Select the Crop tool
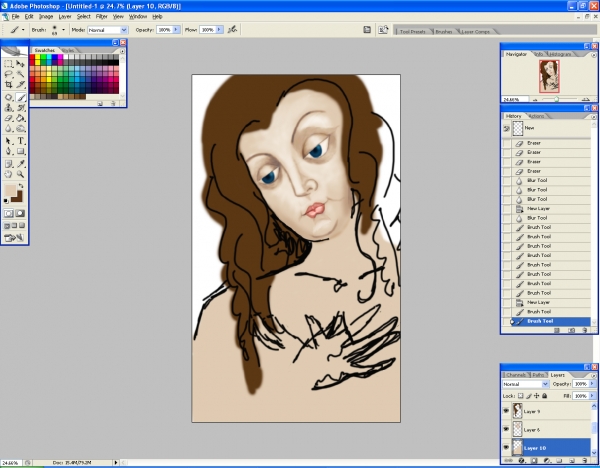This screenshot has height=468, width=600. click(8, 84)
